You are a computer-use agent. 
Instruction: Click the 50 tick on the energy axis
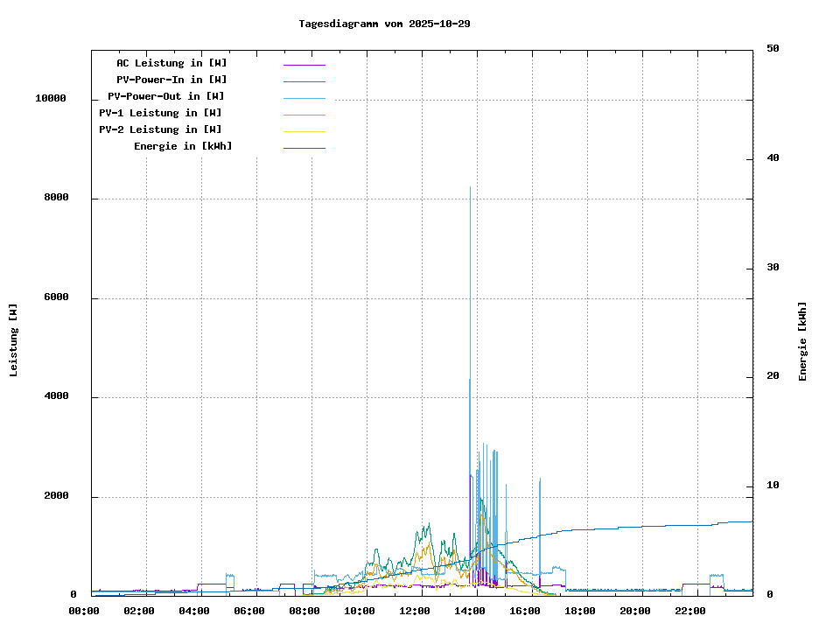(x=773, y=49)
